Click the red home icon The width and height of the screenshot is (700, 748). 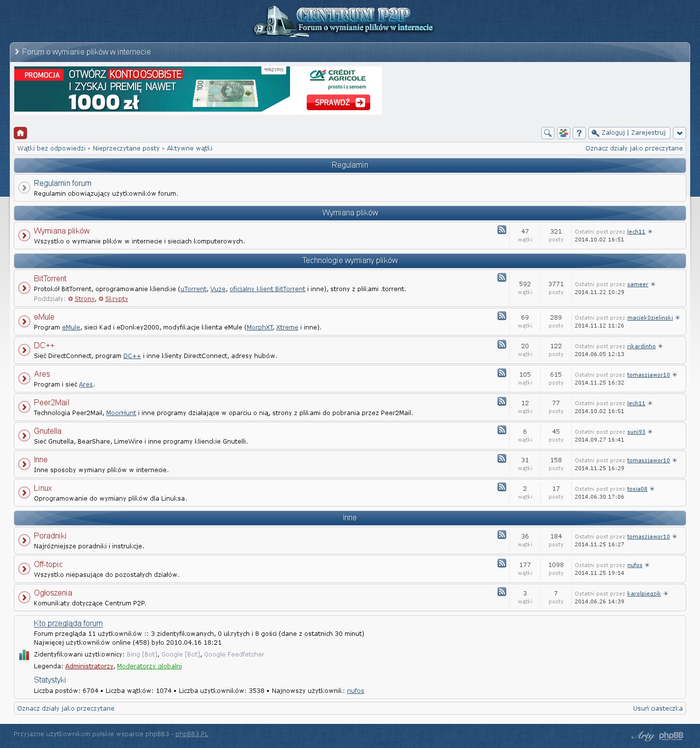pyautogui.click(x=20, y=133)
